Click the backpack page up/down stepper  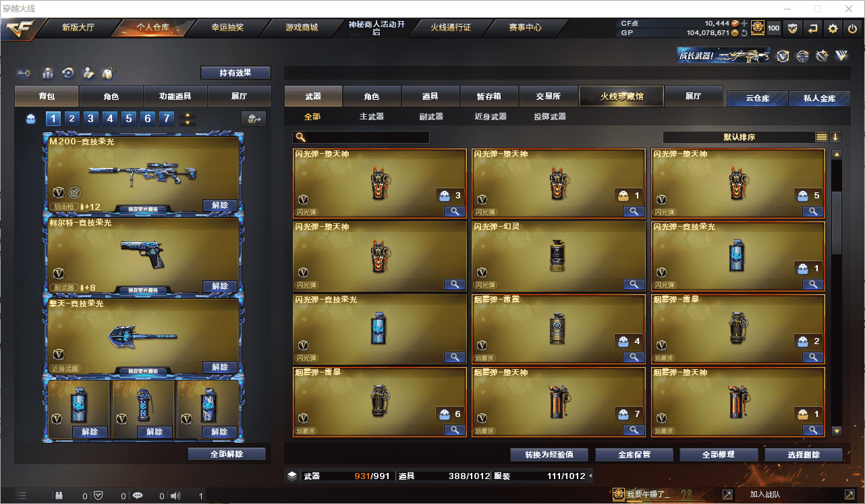tap(188, 119)
